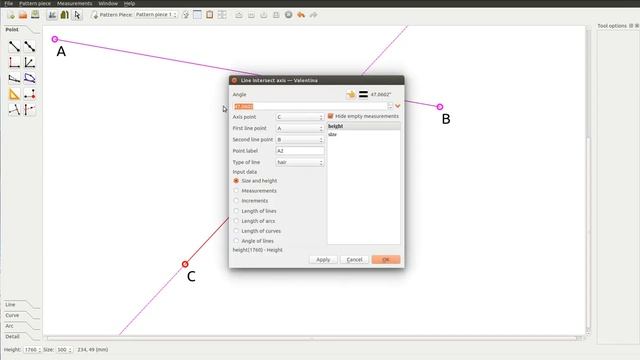
Task: Click the round stop toolbar icon
Action: tap(289, 15)
